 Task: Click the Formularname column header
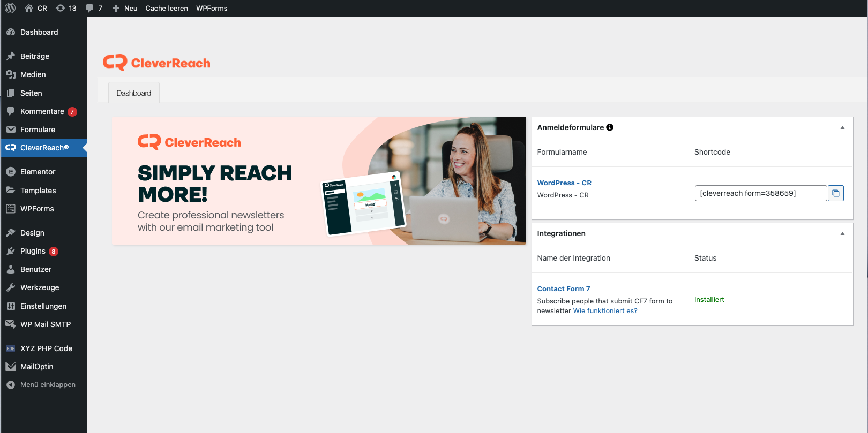click(562, 152)
